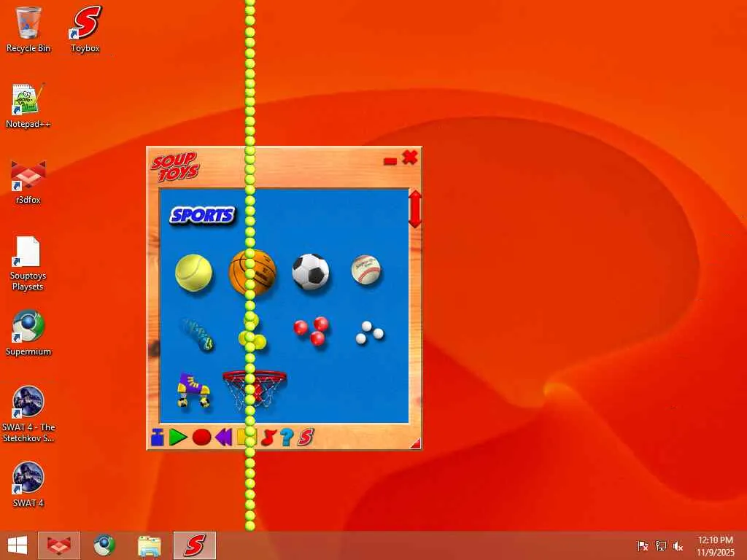Viewport: 747px width, 560px height.
Task: Open r3dfox from the taskbar
Action: pos(59,545)
